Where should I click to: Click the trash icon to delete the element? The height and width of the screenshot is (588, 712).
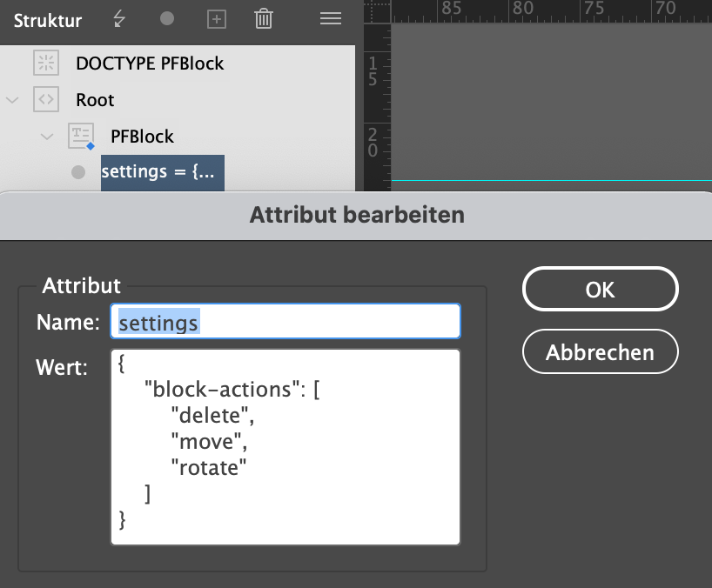(x=264, y=18)
